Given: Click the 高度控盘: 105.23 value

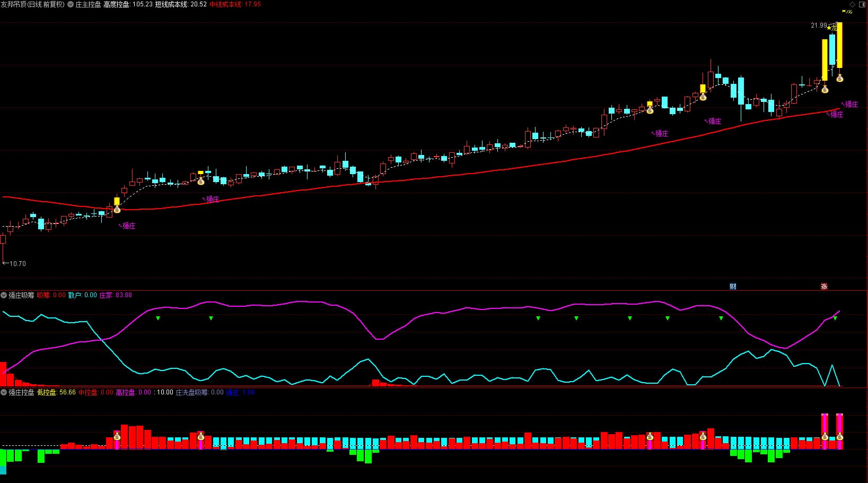Looking at the screenshot, I should tap(128, 4).
